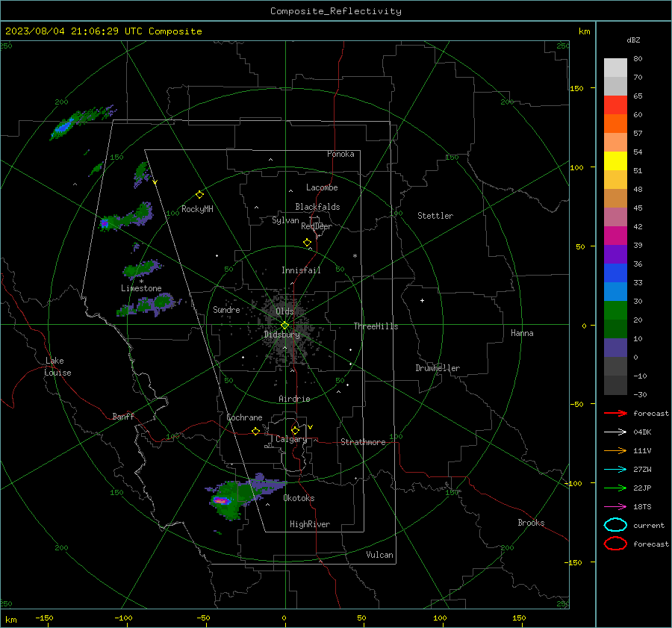
Task: Click the white plus marker west of Hanna
Action: [x=422, y=300]
